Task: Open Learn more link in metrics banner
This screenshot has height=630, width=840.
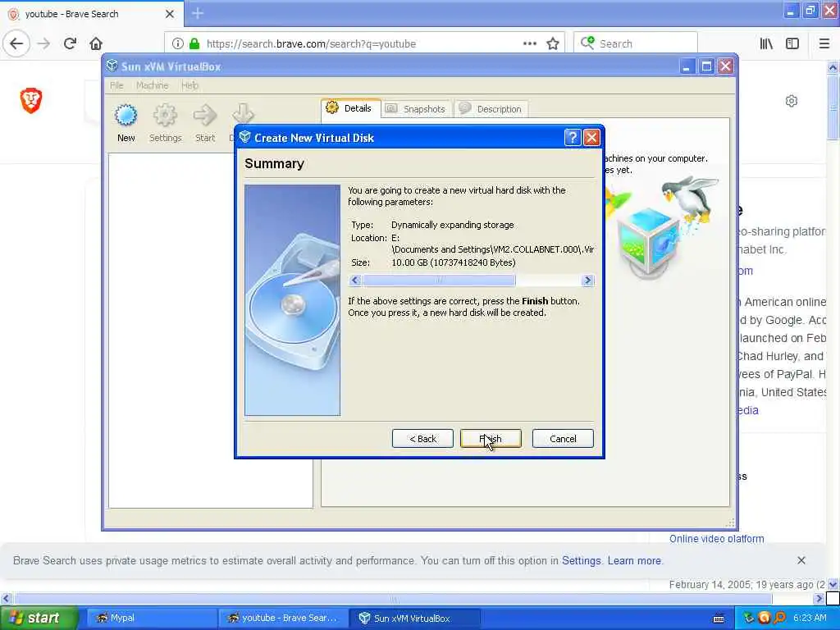Action: click(x=634, y=560)
